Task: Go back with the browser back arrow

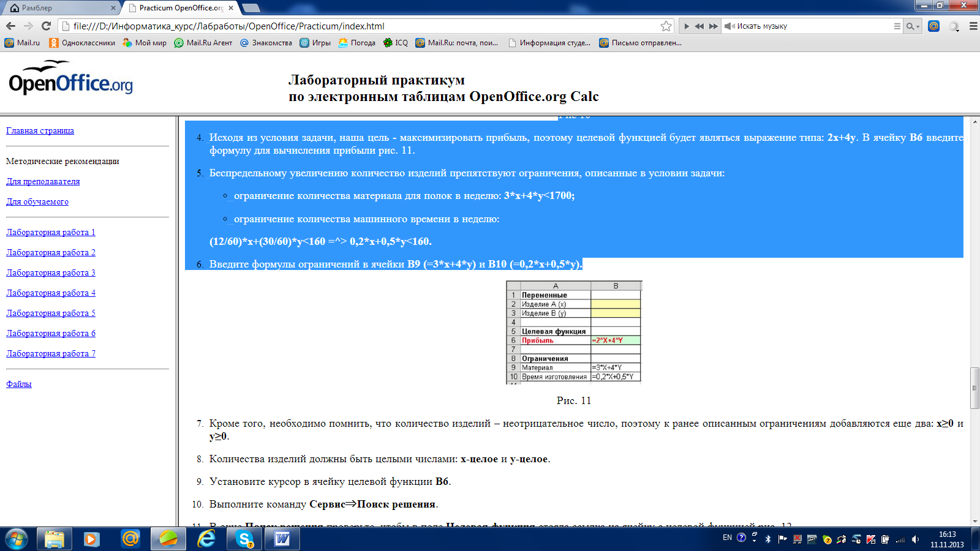Action: point(10,26)
